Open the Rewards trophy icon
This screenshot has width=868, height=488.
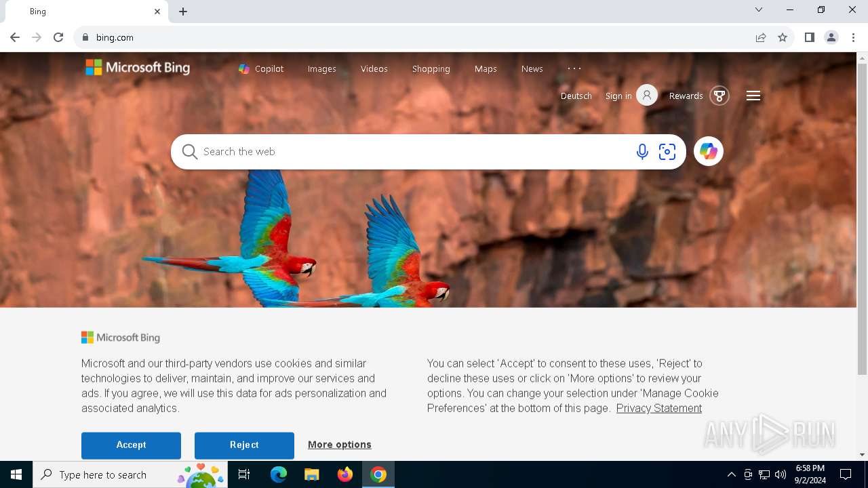pyautogui.click(x=719, y=96)
